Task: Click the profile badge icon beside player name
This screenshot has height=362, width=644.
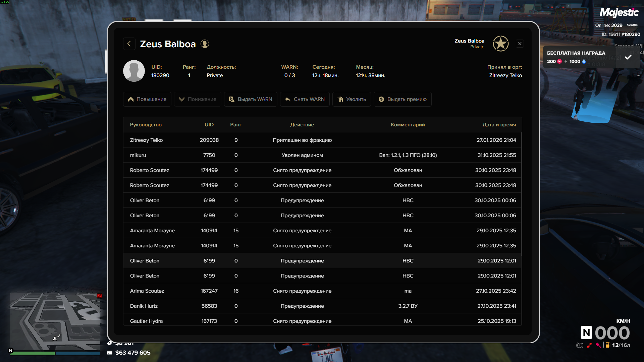Action: (205, 44)
